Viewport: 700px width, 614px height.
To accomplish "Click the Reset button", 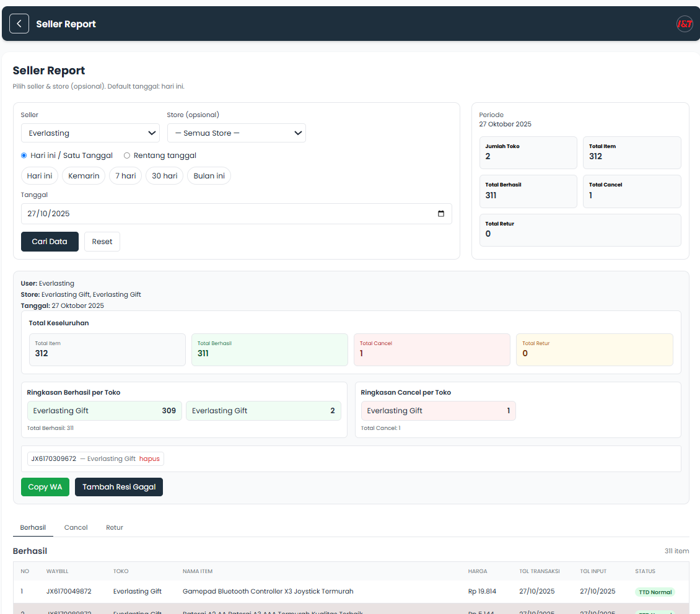I will [102, 242].
